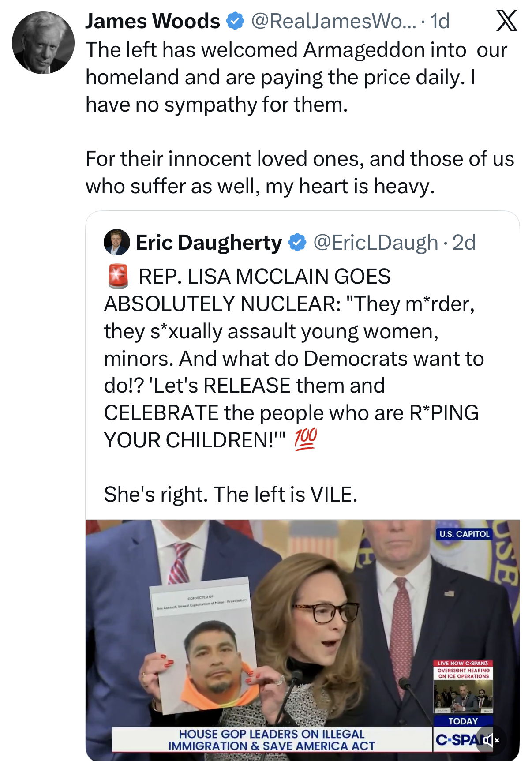Open Eric Daugherty's small profile picture
This screenshot has width=532, height=761.
[116, 242]
